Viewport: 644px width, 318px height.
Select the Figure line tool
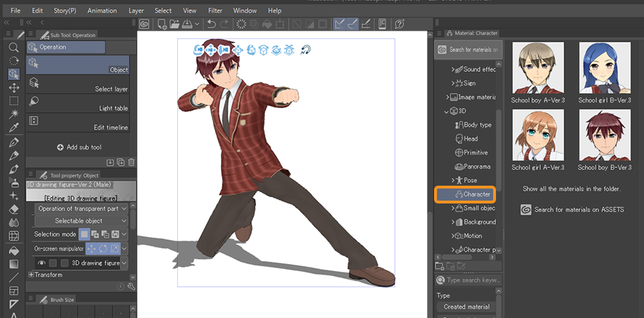pyautogui.click(x=14, y=277)
